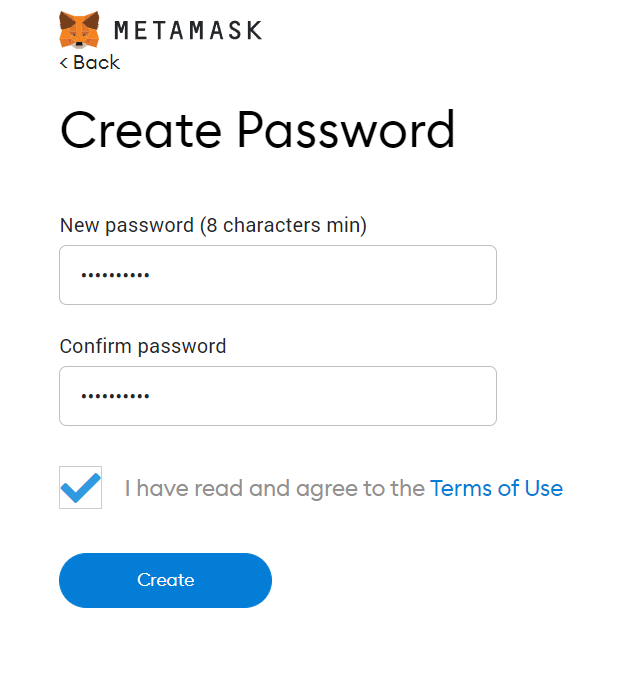Click the "I have read and agree" text

coord(275,489)
